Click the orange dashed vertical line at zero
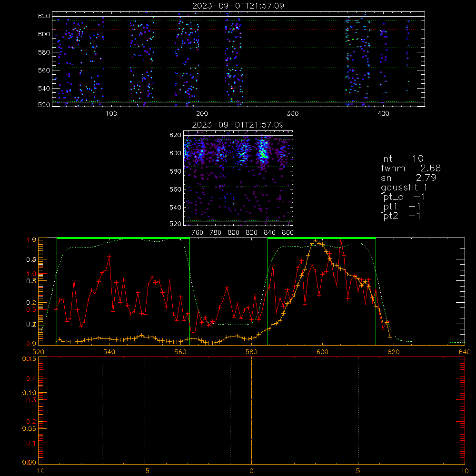Viewport: 476px width, 476px height. [251, 411]
